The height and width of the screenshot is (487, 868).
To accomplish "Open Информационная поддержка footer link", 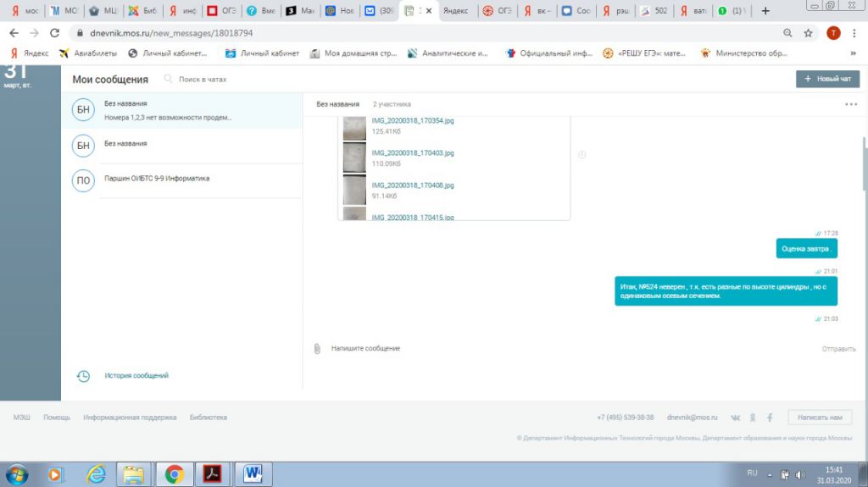I will [x=130, y=418].
